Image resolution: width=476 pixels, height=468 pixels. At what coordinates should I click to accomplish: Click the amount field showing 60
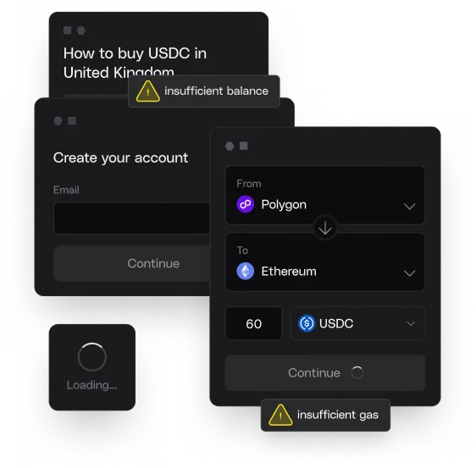coord(254,323)
